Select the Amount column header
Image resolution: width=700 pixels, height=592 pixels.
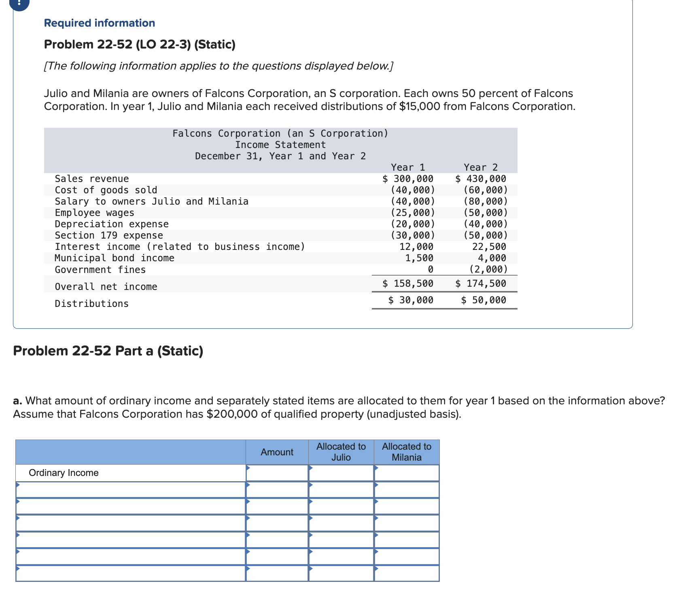point(277,452)
